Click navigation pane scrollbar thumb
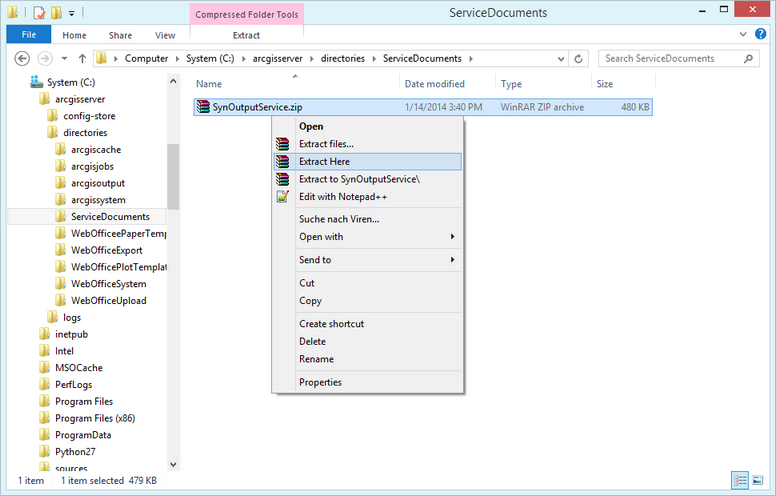The height and width of the screenshot is (496, 776). pos(173,177)
